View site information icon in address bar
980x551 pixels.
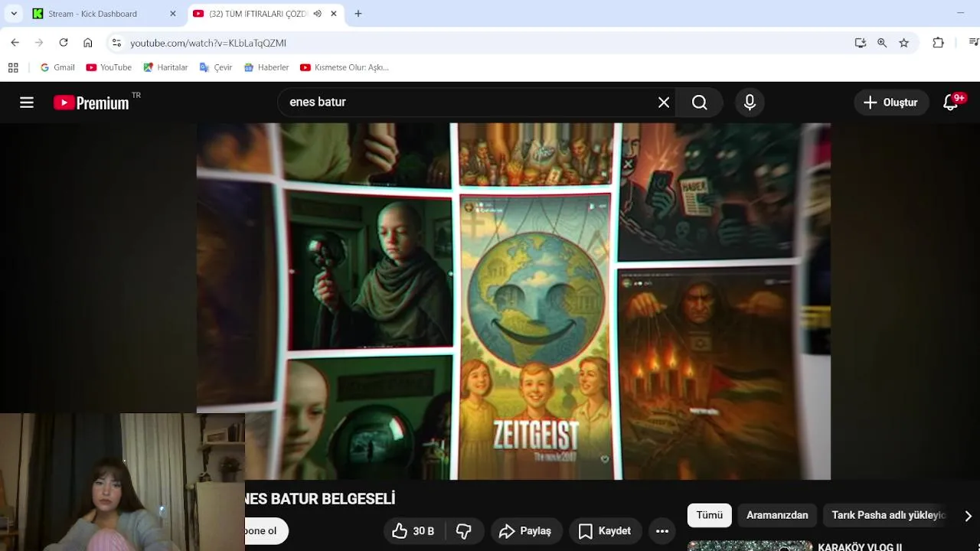pyautogui.click(x=116, y=43)
